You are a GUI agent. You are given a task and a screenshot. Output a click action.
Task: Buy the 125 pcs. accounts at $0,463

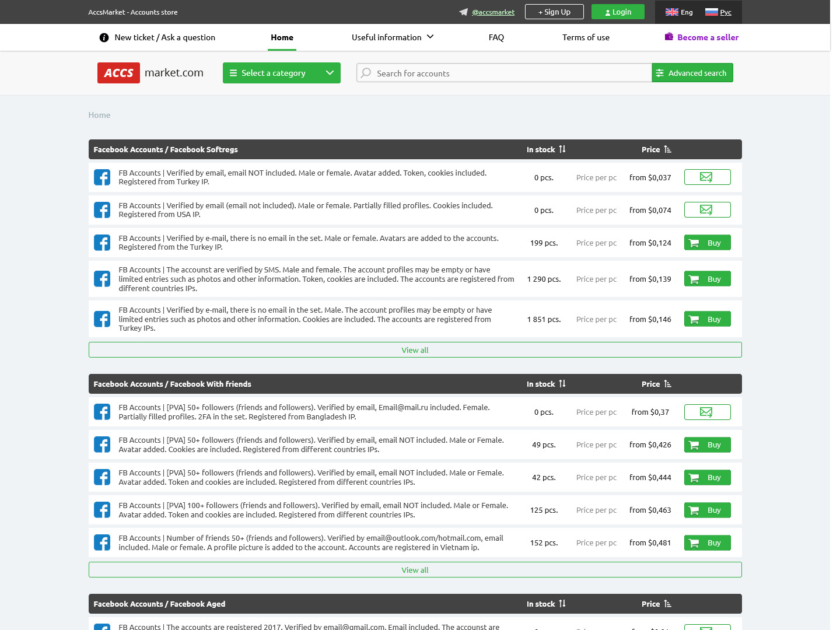707,510
